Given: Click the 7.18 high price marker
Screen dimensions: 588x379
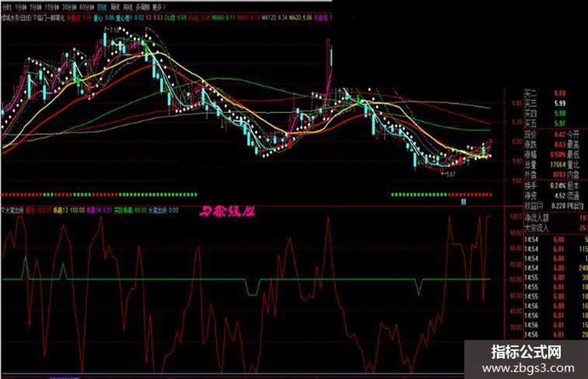Looking at the screenshot, I should pyautogui.click(x=114, y=30).
